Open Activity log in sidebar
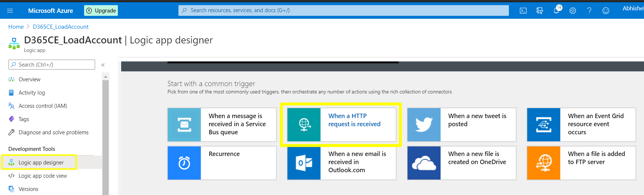644x195 pixels. click(x=32, y=93)
